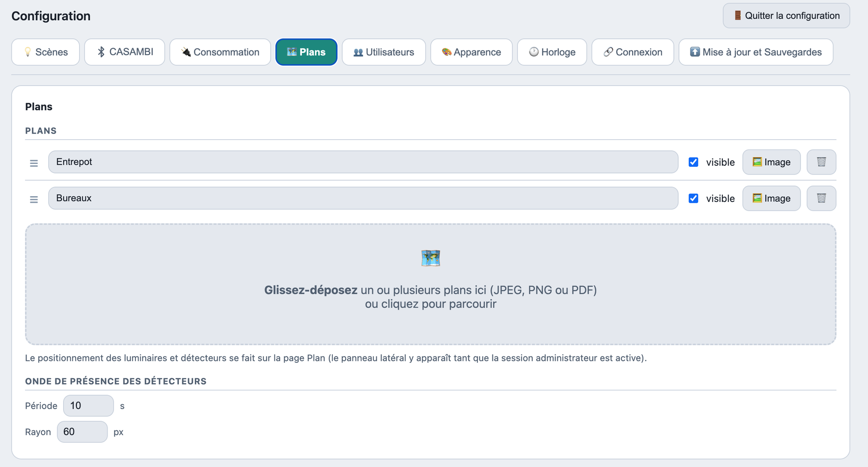868x467 pixels.
Task: Open the Connexion tab
Action: [x=632, y=52]
